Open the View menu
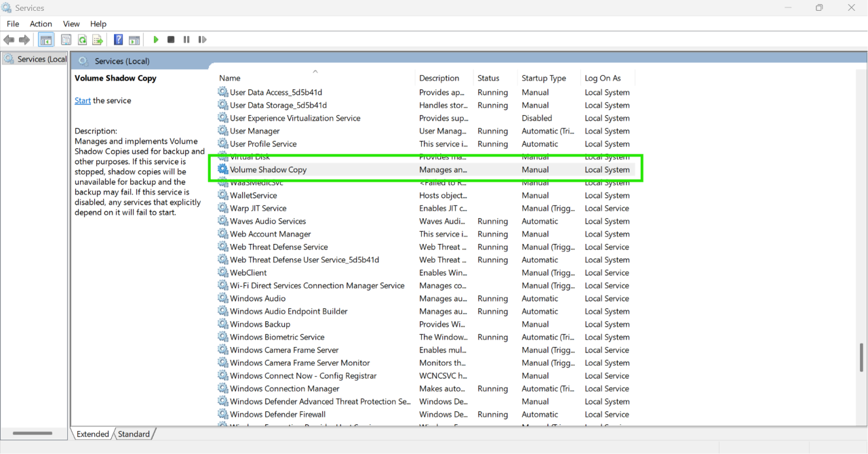 click(x=71, y=24)
